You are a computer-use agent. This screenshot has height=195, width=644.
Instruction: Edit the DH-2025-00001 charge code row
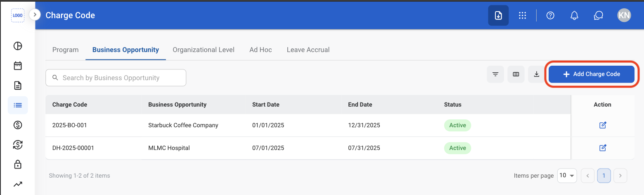[603, 148]
